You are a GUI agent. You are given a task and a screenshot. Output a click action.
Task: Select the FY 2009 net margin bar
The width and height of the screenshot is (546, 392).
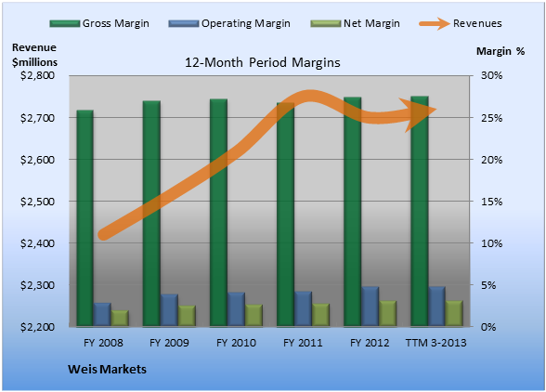point(187,316)
